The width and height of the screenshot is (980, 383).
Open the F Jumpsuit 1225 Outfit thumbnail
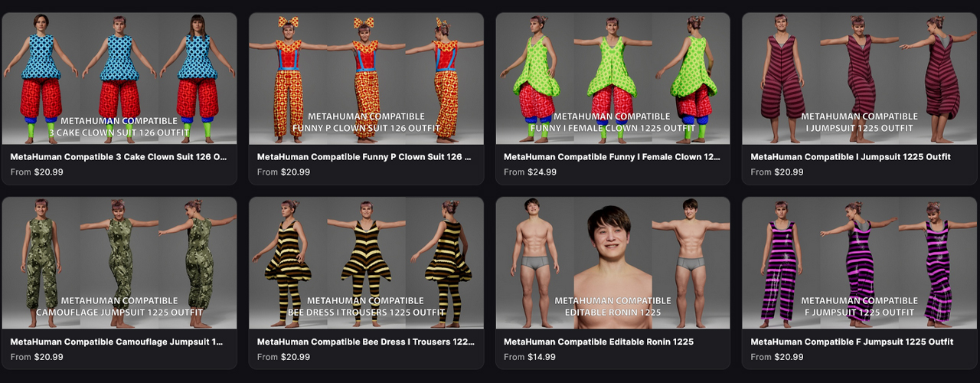(860, 264)
